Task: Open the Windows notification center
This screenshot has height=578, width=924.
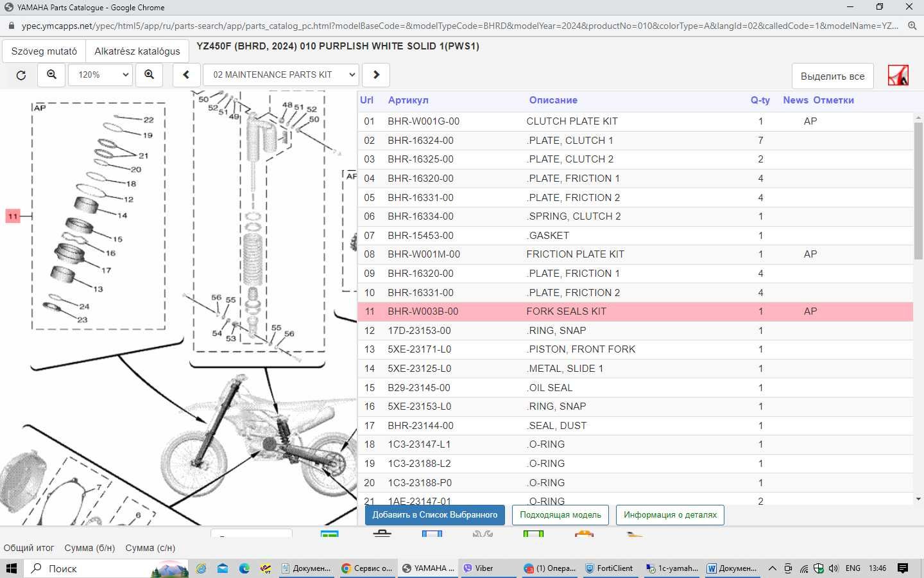Action: 903,568
